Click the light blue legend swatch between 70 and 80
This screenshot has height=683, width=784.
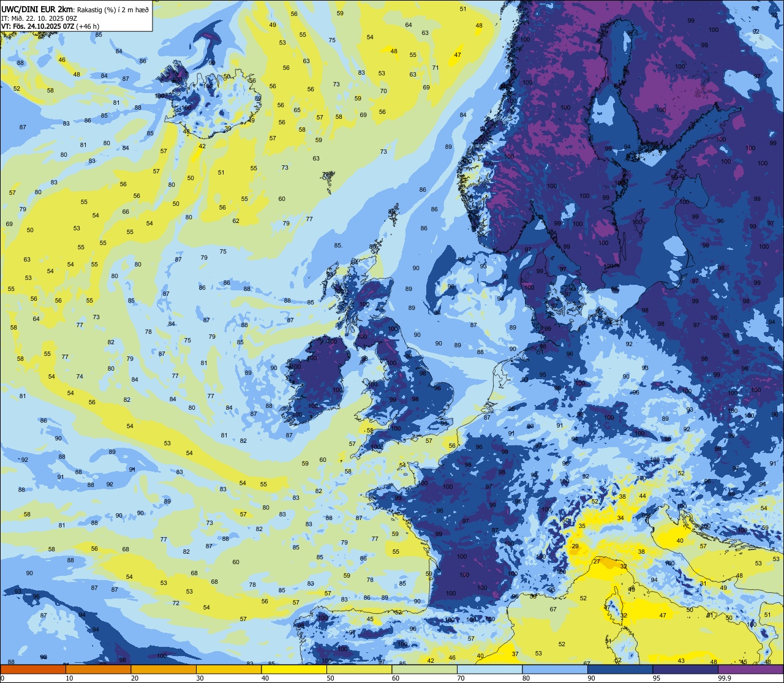point(489,669)
